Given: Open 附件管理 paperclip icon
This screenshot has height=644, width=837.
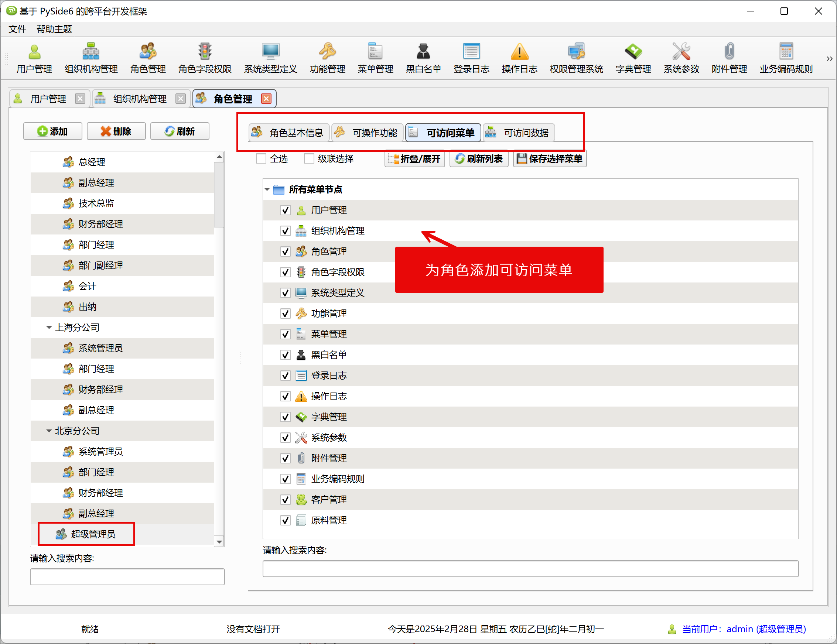Looking at the screenshot, I should pyautogui.click(x=729, y=58).
